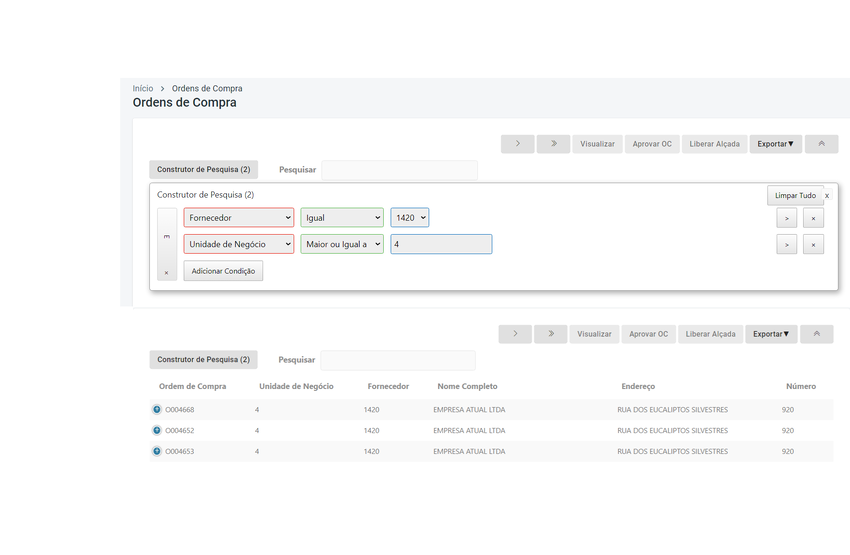850x555 pixels.
Task: Select order number O004653
Action: pos(179,451)
